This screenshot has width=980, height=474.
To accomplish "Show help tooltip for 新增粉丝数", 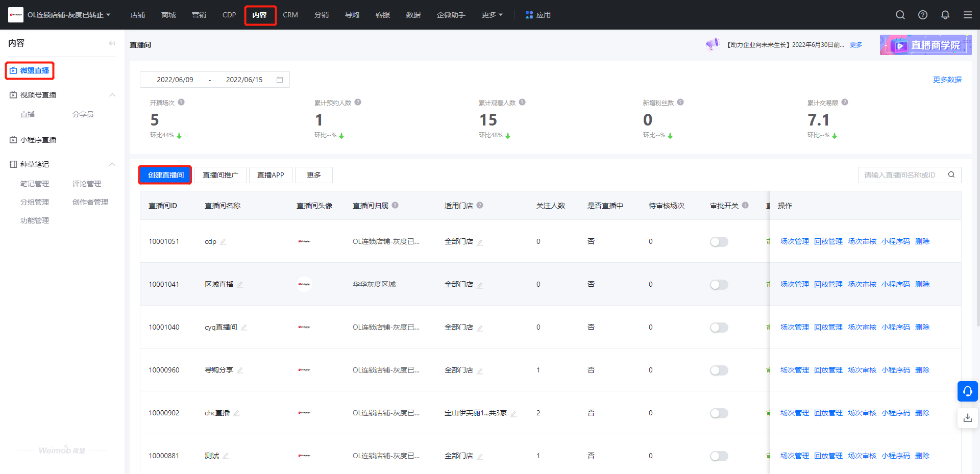I will pyautogui.click(x=680, y=102).
